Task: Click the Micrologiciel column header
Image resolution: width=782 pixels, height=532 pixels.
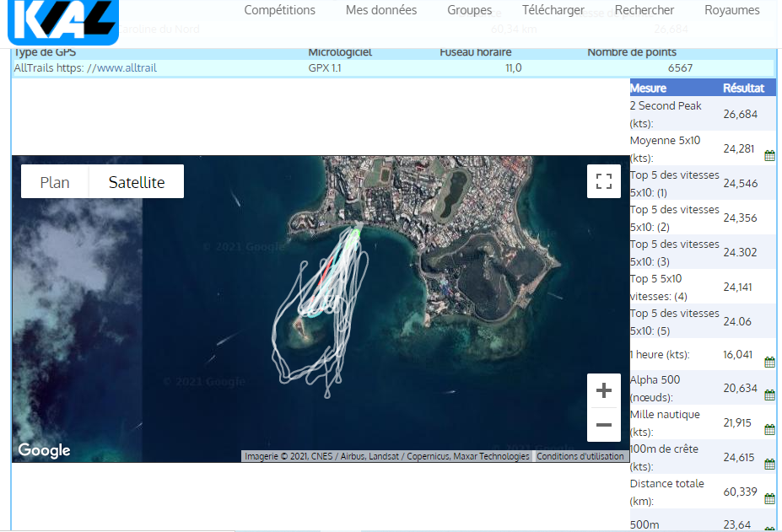Action: [x=340, y=52]
